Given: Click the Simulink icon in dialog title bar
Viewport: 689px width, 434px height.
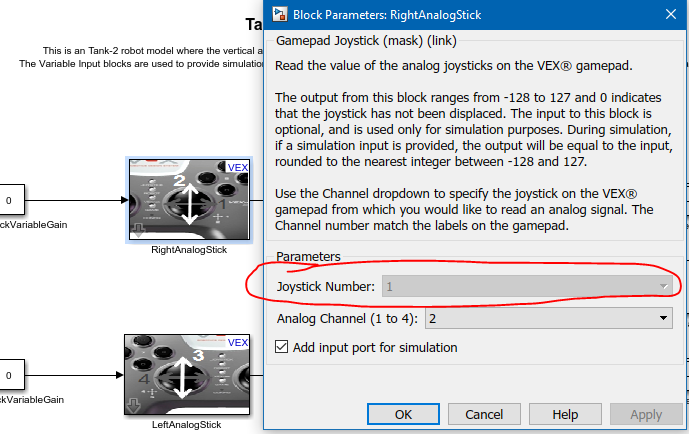Looking at the screenshot, I should pyautogui.click(x=279, y=14).
